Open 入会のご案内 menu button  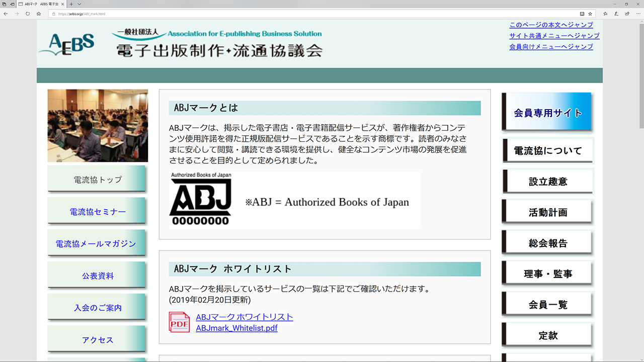pos(97,307)
